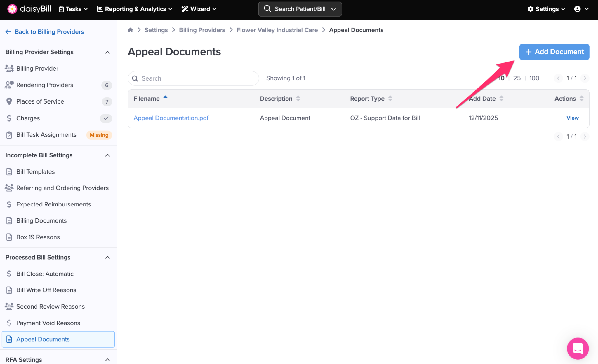Screen dimensions: 598x364
Task: Click the Add Document button
Action: (x=554, y=52)
